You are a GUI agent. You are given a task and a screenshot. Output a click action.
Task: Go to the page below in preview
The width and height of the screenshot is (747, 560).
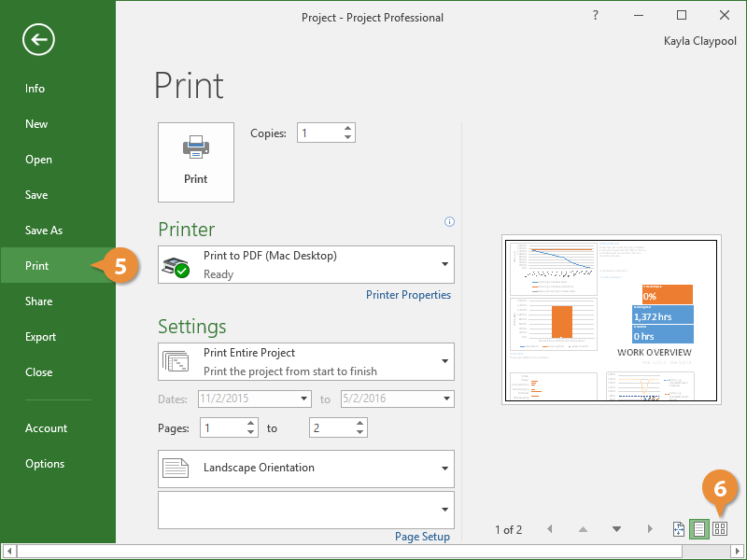coord(616,529)
